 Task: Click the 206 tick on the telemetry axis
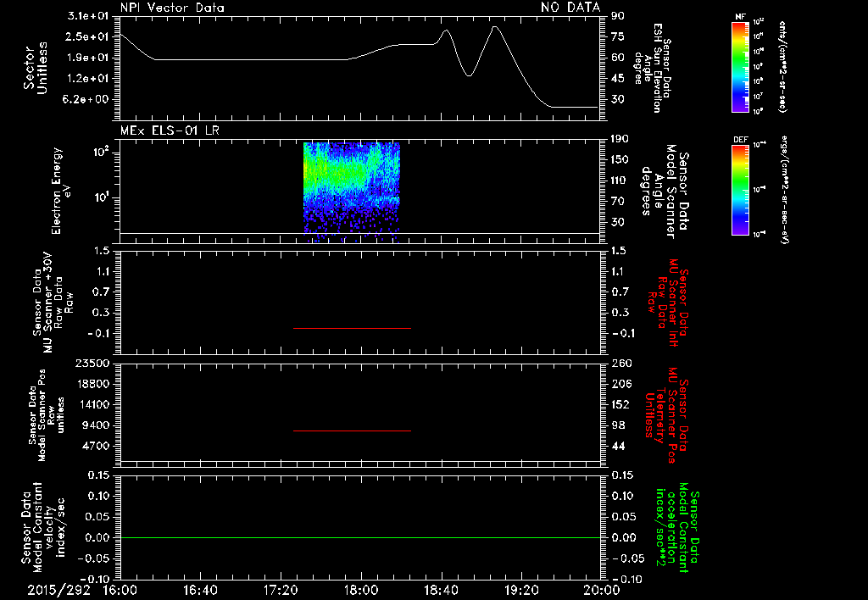(x=620, y=384)
